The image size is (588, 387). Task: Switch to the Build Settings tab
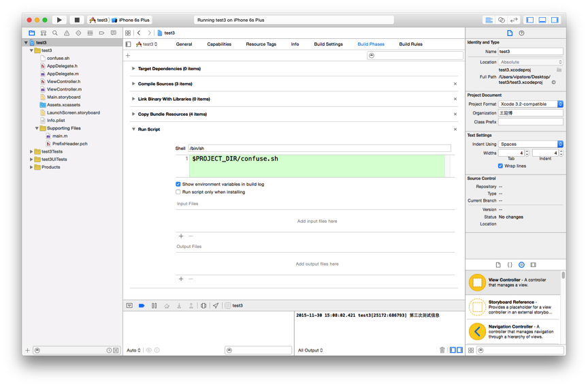(x=329, y=44)
